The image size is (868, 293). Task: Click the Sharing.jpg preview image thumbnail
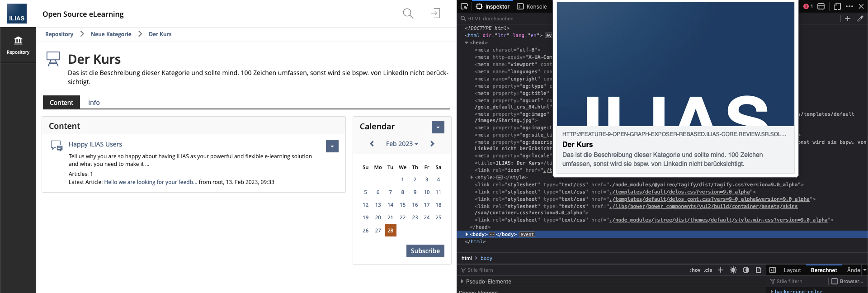pos(675,64)
